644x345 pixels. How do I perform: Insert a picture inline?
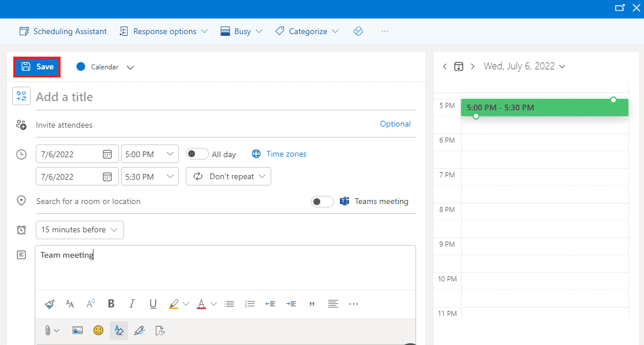coord(77,330)
